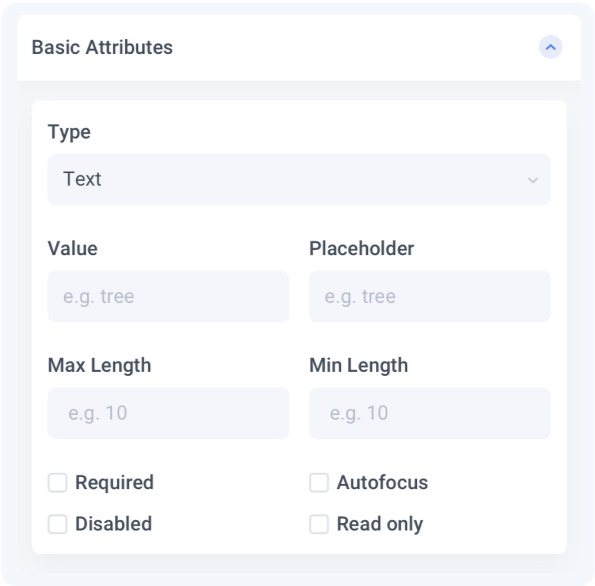Image resolution: width=595 pixels, height=586 pixels.
Task: Toggle the Read only checkbox box
Action: 319,524
